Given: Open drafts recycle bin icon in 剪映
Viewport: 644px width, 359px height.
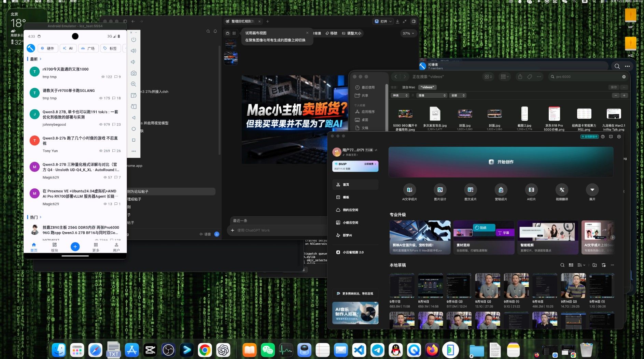Looking at the screenshot, I should pos(604,265).
